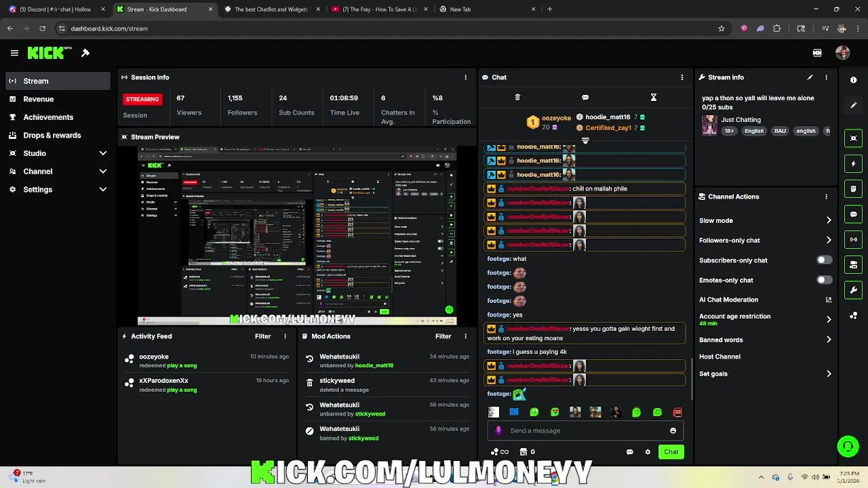868x488 pixels.
Task: Go to Drops & rewards in the left sidebar
Action: 58,135
